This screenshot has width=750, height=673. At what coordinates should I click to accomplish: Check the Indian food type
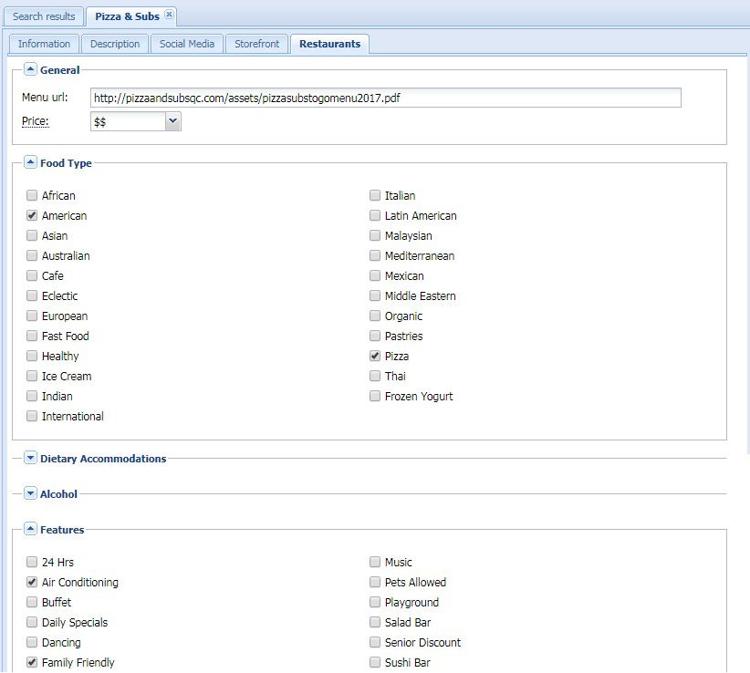point(32,396)
